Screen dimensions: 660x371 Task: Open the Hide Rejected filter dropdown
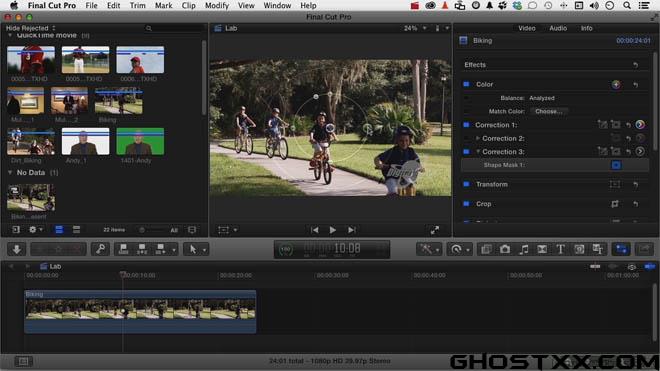[30, 28]
